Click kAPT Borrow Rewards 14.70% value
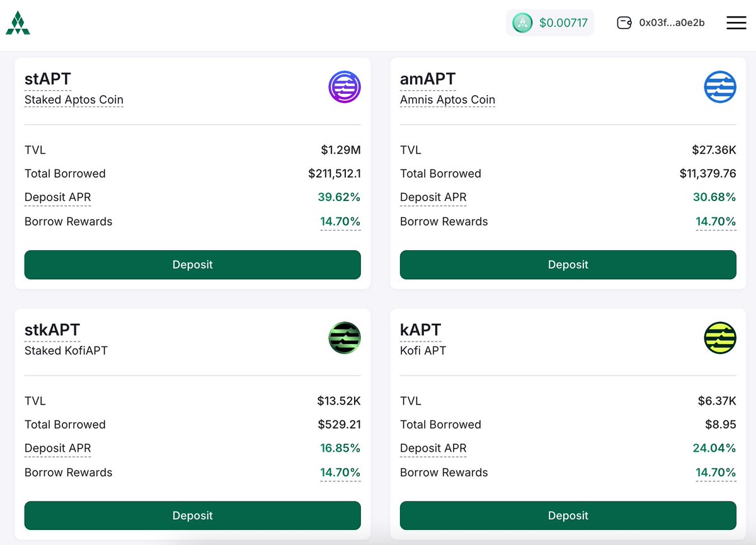This screenshot has height=545, width=756. (716, 472)
